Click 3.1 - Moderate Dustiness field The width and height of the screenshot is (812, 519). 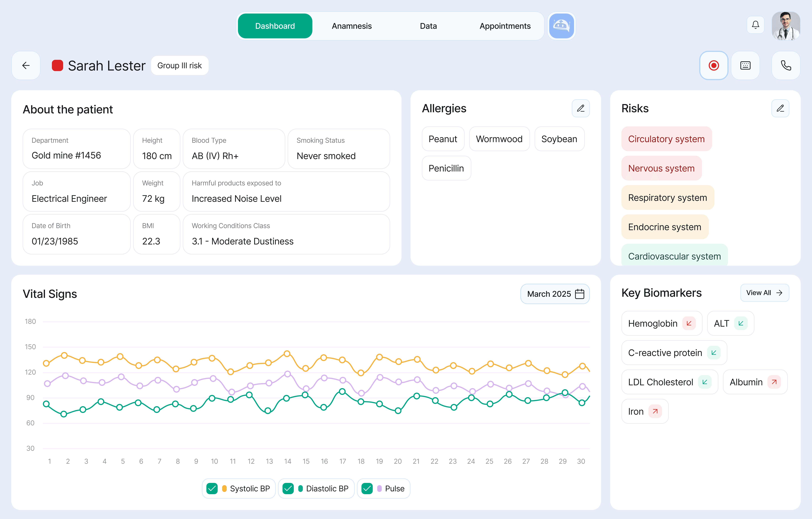286,234
